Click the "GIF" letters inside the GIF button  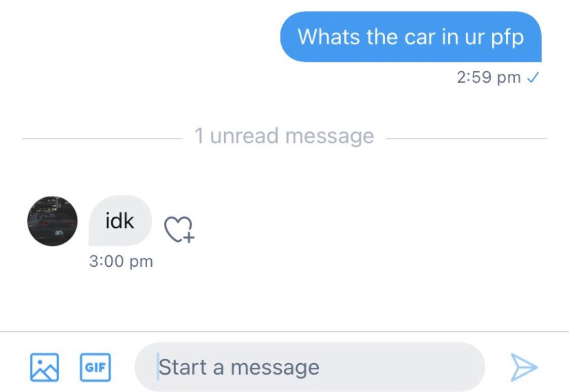point(96,367)
